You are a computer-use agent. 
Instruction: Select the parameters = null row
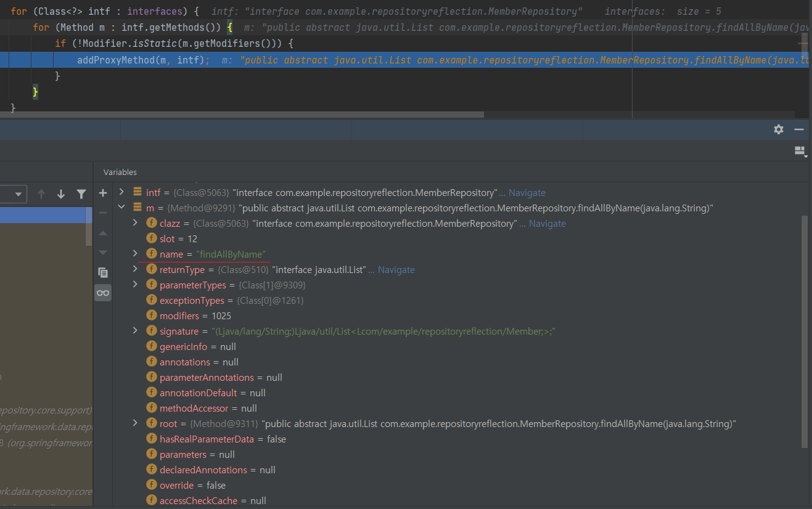coord(457,454)
